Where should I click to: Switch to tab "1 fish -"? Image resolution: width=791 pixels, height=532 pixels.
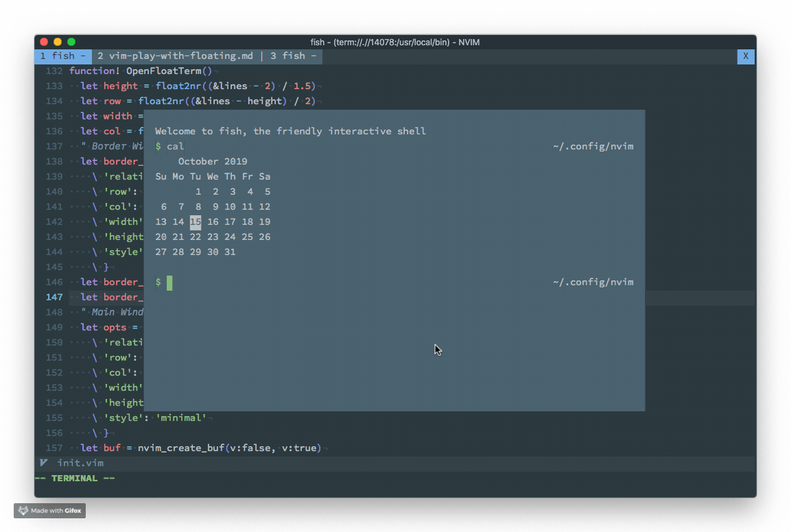click(63, 56)
